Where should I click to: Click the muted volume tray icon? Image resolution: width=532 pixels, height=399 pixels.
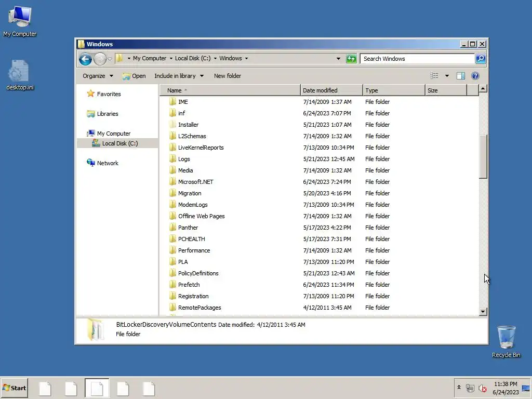pyautogui.click(x=482, y=388)
